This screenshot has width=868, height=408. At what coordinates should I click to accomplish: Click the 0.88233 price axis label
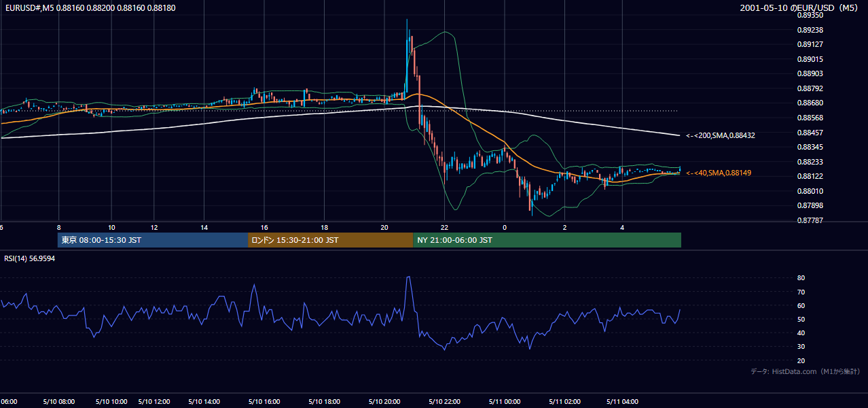pyautogui.click(x=810, y=162)
